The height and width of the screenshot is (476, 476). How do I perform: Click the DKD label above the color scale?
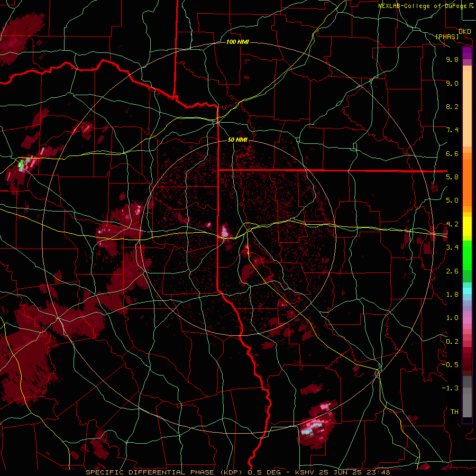click(x=464, y=32)
